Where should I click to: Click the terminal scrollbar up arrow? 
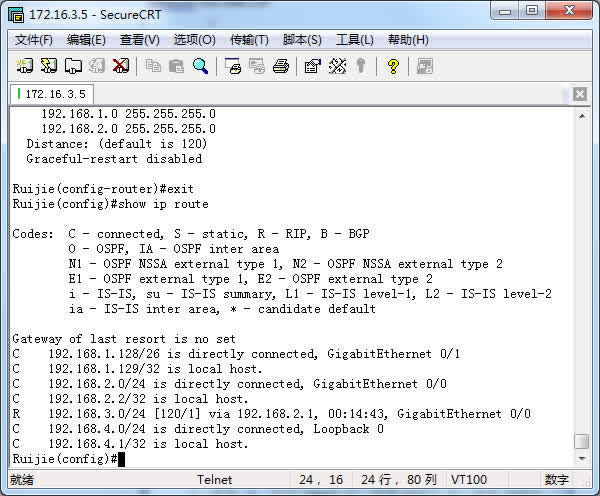pyautogui.click(x=581, y=116)
